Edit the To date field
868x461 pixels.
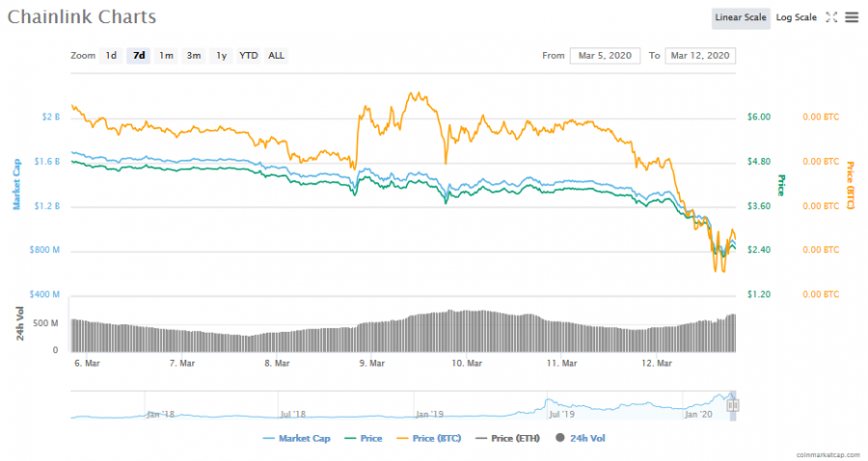tap(700, 55)
